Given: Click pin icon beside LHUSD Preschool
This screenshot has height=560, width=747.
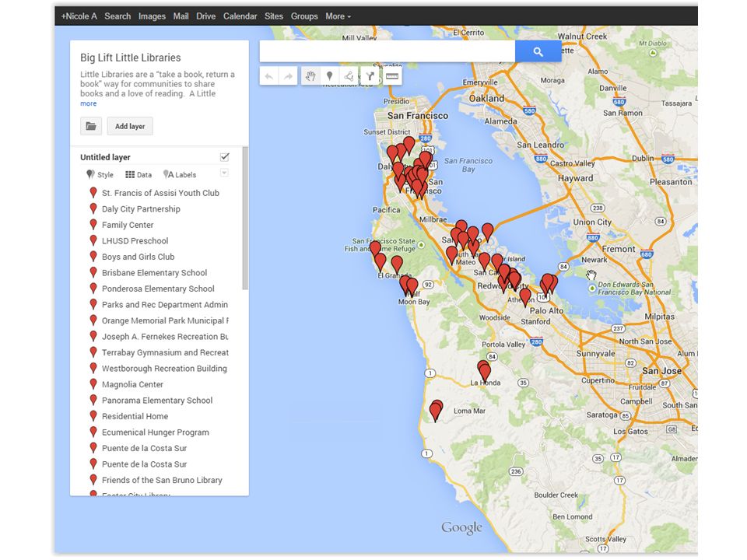Looking at the screenshot, I should click(x=93, y=240).
